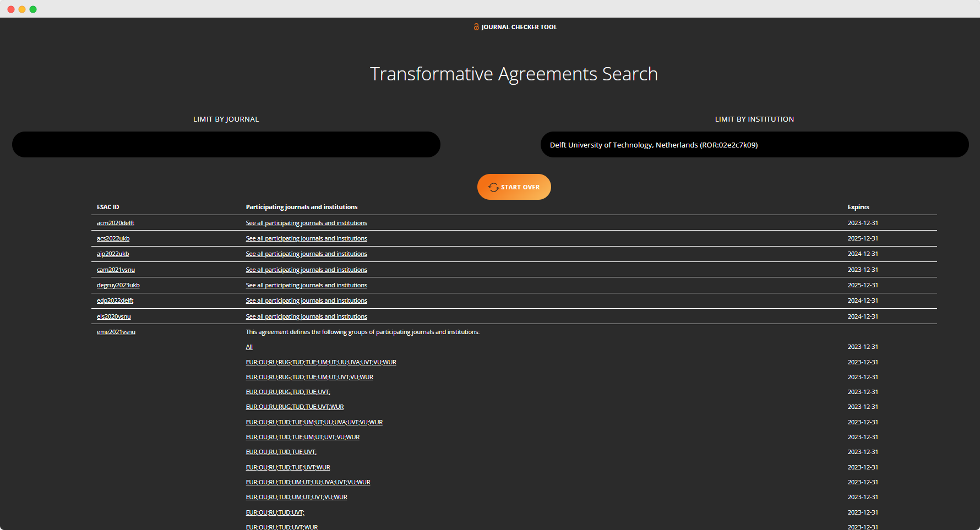Open group EUR;OU;RU;RUG;TUD;TUE;UVT;WUR link
The image size is (980, 530).
(x=295, y=407)
